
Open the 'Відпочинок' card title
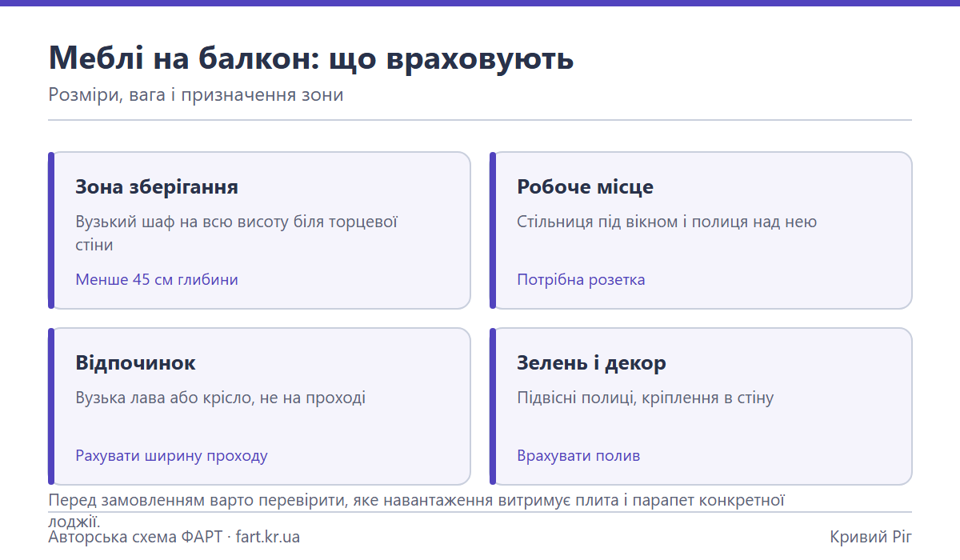pos(135,363)
